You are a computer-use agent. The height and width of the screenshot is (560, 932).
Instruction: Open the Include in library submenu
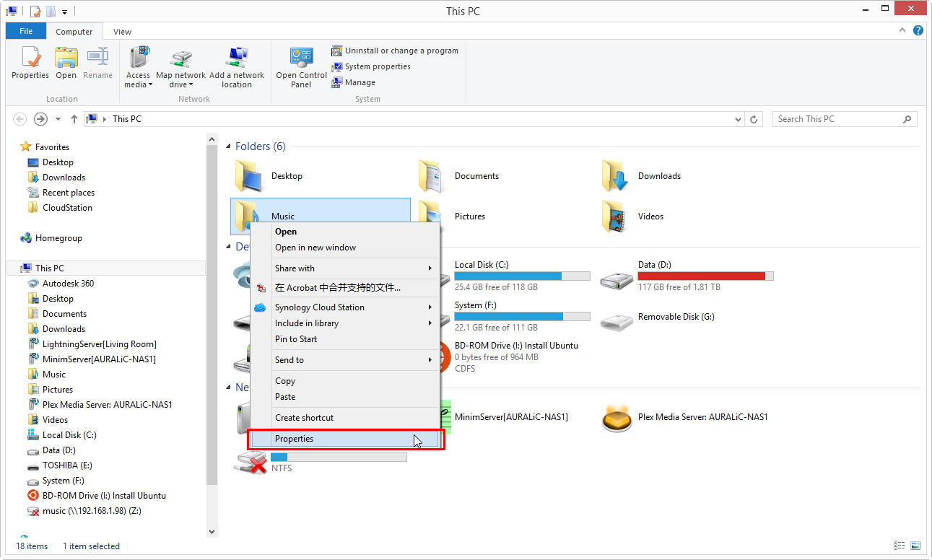[x=345, y=323]
